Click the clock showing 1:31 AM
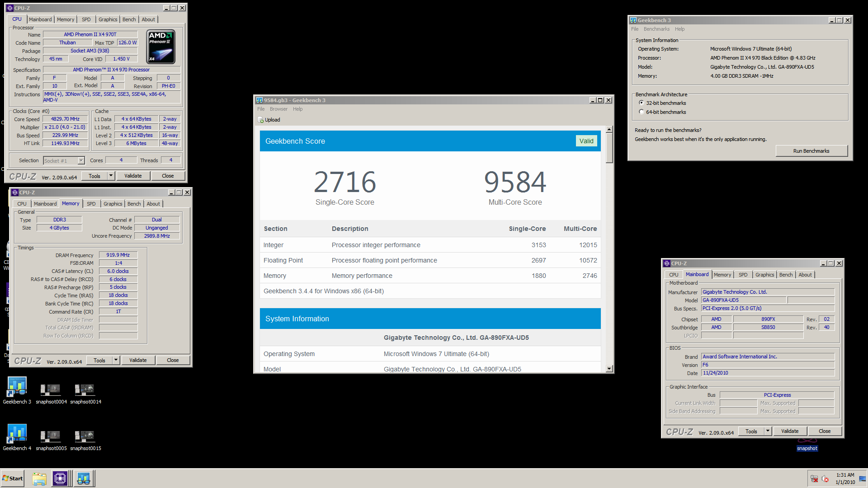The width and height of the screenshot is (868, 488). tap(845, 475)
